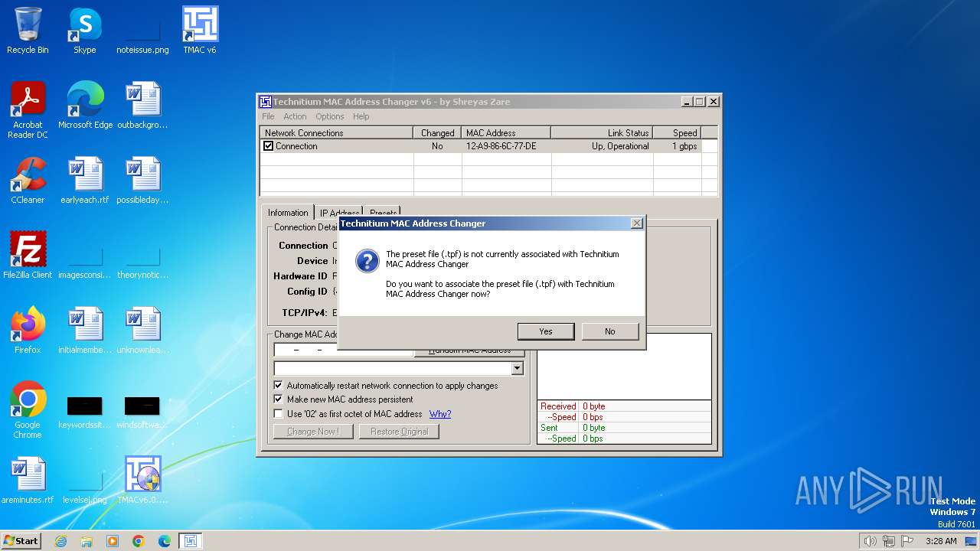This screenshot has width=980, height=551.
Task: Click the MAC Address column header
Action: [506, 133]
